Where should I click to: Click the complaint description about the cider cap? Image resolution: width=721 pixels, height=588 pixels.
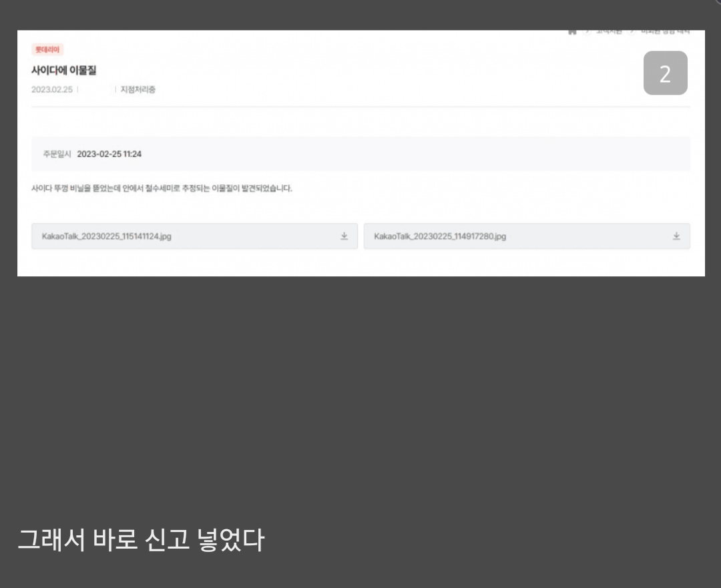click(162, 189)
